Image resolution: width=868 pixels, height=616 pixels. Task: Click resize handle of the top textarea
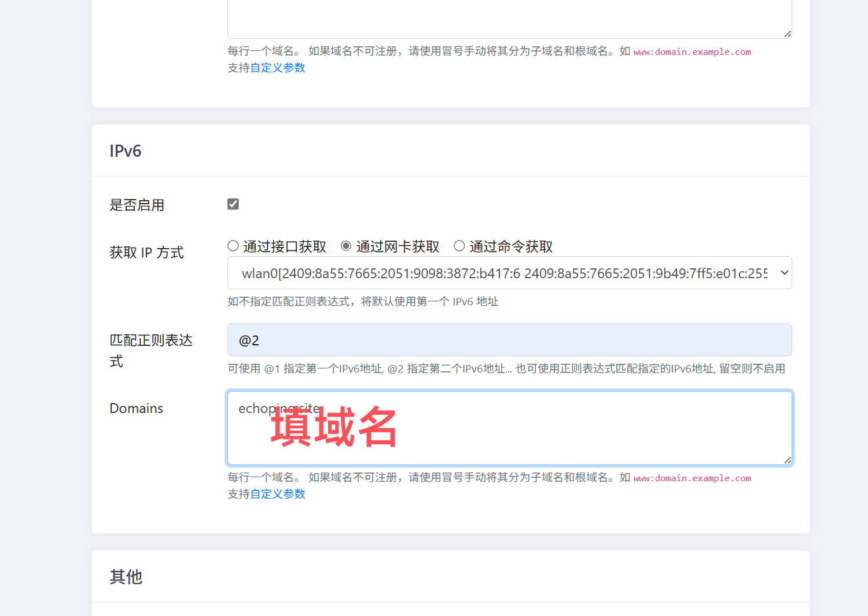coord(788,34)
